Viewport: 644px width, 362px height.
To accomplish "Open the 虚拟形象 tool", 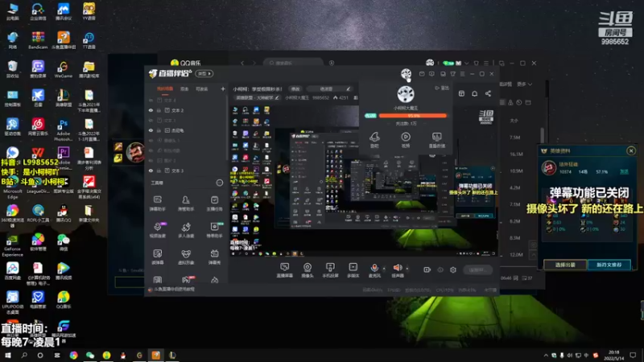I will click(186, 257).
